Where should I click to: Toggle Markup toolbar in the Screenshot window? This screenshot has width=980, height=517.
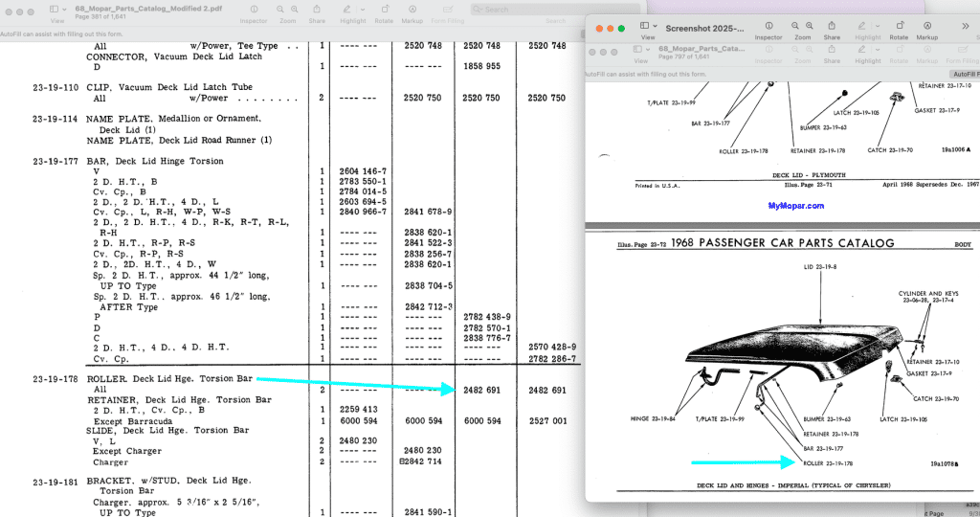point(926,26)
